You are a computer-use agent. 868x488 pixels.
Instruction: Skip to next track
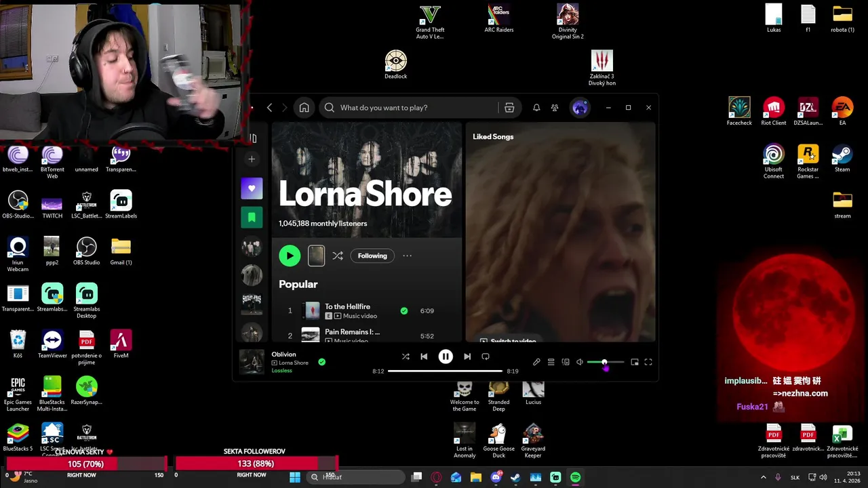coord(467,357)
